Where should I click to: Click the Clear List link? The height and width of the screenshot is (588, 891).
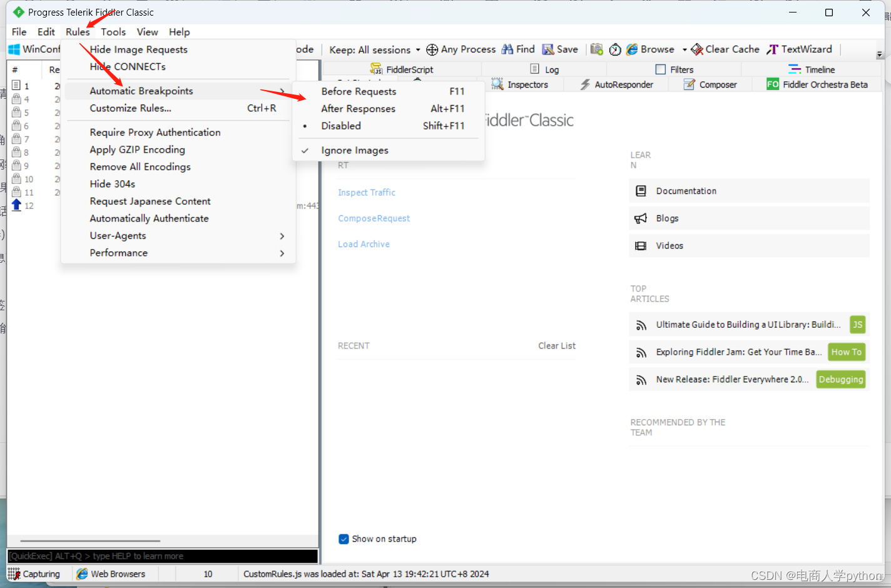click(557, 345)
